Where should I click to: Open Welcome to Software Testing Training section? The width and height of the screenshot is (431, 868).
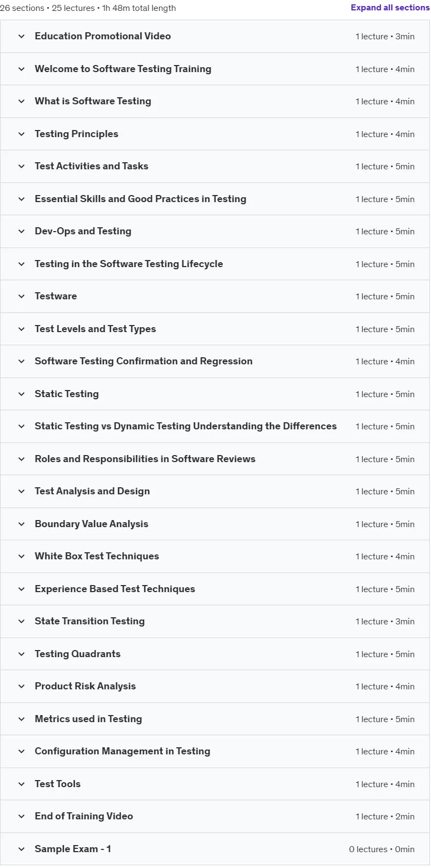(215, 69)
